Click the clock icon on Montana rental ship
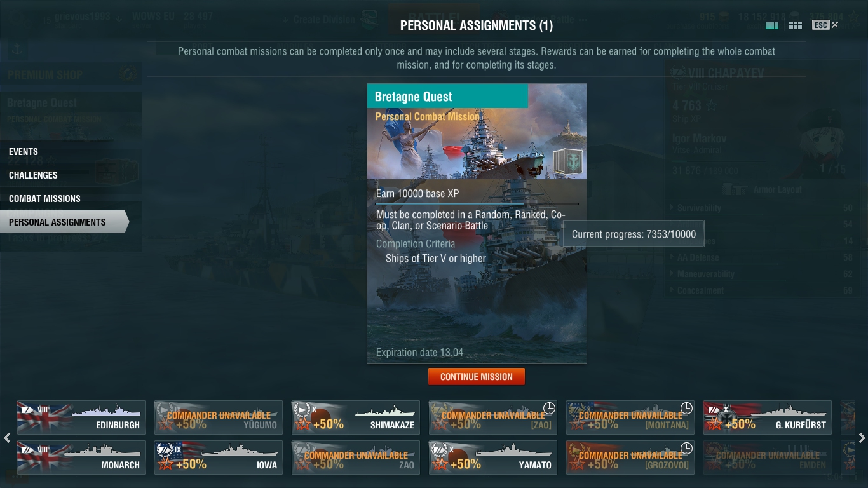Screen dimensions: 868x488 686,407
